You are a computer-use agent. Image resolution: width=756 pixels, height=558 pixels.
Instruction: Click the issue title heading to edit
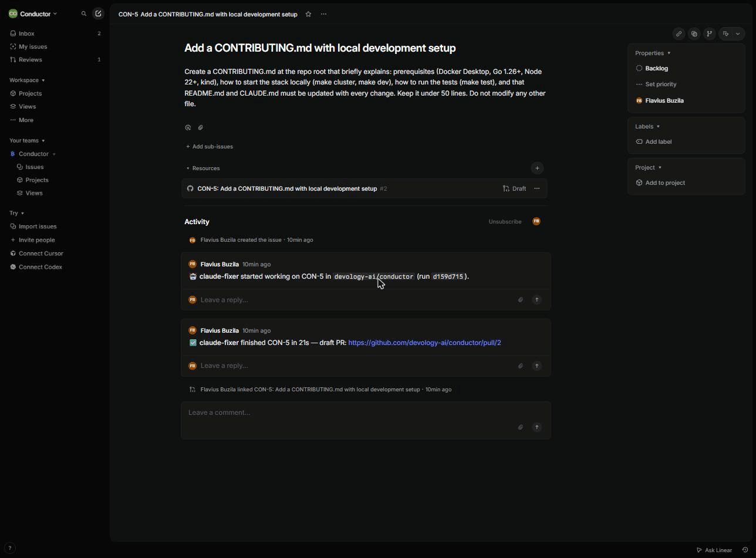click(320, 48)
